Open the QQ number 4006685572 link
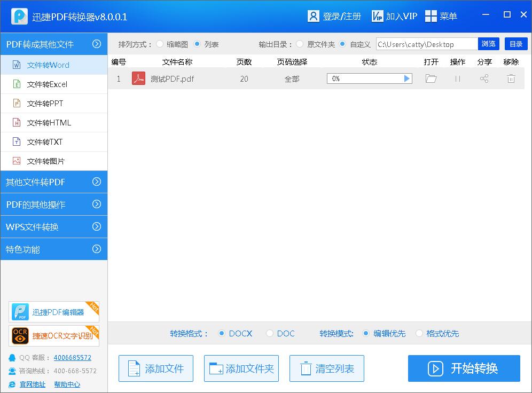This screenshot has height=393, width=532. click(72, 357)
